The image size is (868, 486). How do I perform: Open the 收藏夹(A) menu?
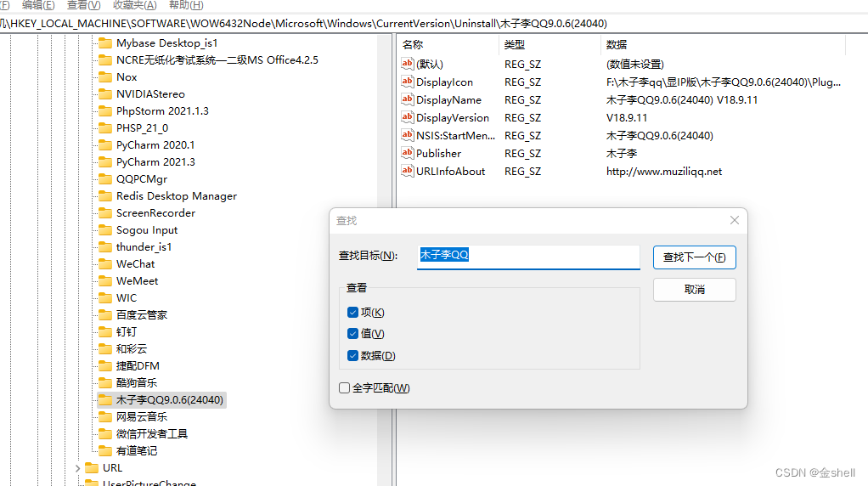click(134, 6)
